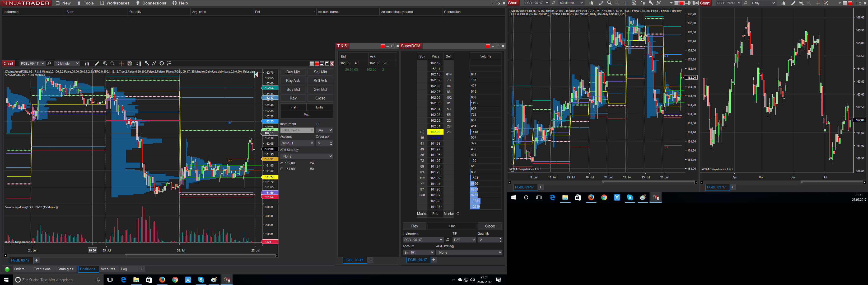Select drawing tools pencil in 15 Minute chart
Screen dimensions: 868x285
[x=97, y=64]
